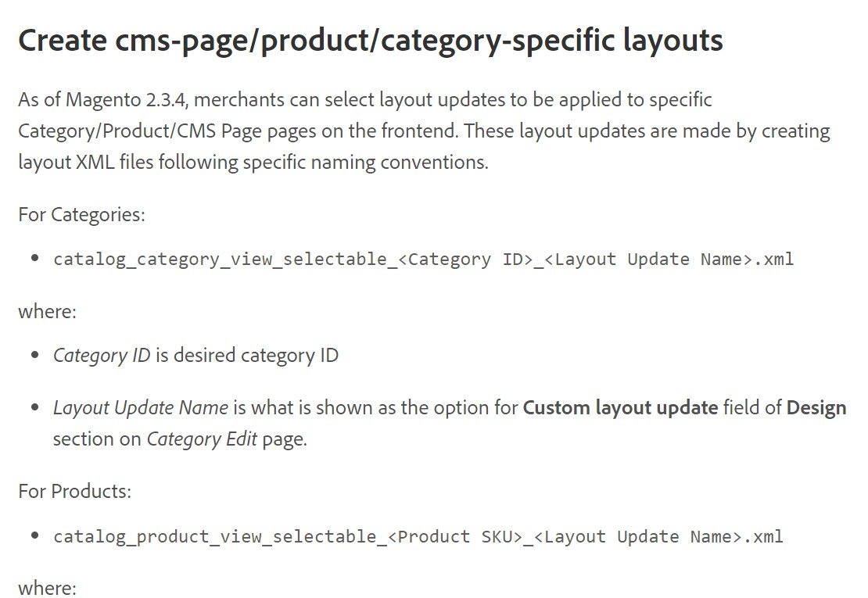The image size is (868, 598).
Task: Click the bold 'Custom layout update' text
Action: 620,407
